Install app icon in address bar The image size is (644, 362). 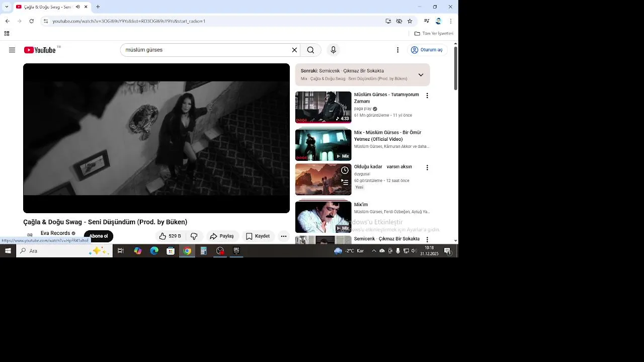pos(388,21)
